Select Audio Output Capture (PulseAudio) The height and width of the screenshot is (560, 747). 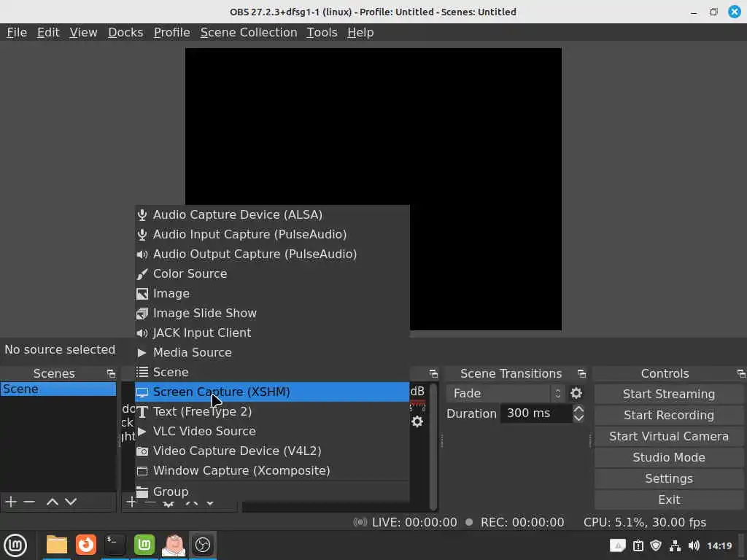click(272, 254)
